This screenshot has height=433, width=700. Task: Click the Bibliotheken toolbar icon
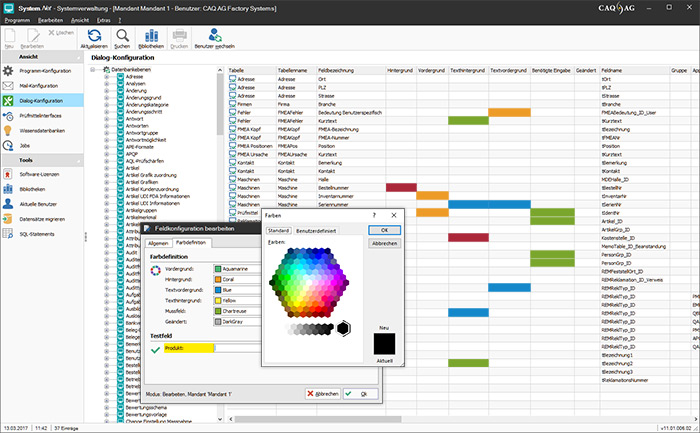pyautogui.click(x=153, y=38)
